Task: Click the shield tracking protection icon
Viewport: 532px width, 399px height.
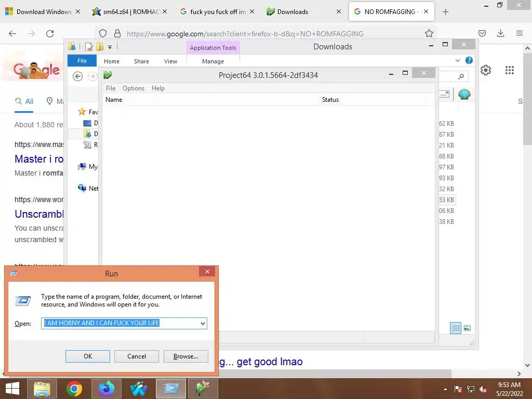Action: [103, 33]
